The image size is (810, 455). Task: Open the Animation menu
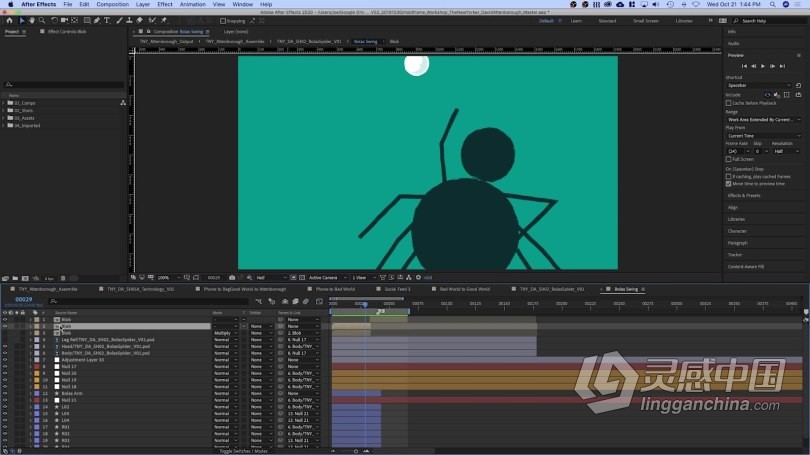coord(193,4)
